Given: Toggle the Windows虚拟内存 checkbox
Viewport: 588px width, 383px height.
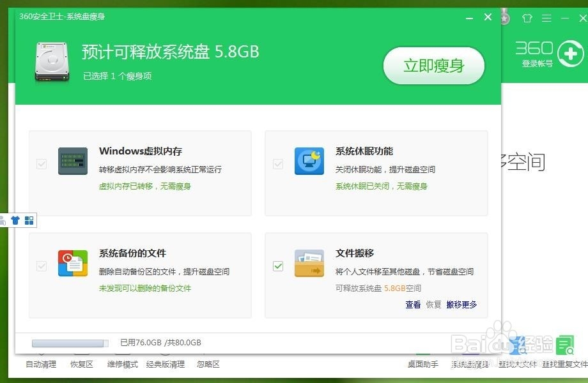Looking at the screenshot, I should click(x=42, y=164).
